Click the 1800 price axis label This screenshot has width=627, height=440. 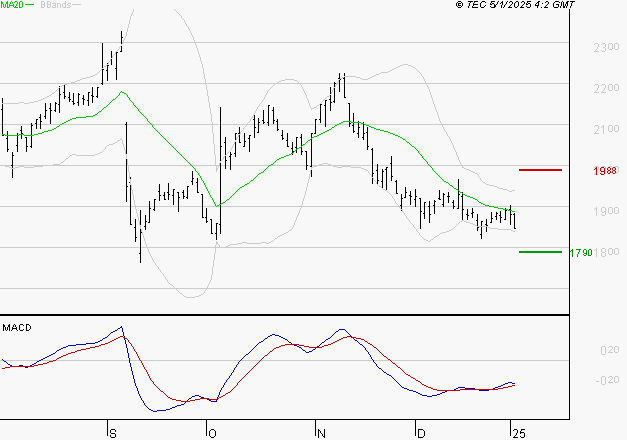[606, 252]
